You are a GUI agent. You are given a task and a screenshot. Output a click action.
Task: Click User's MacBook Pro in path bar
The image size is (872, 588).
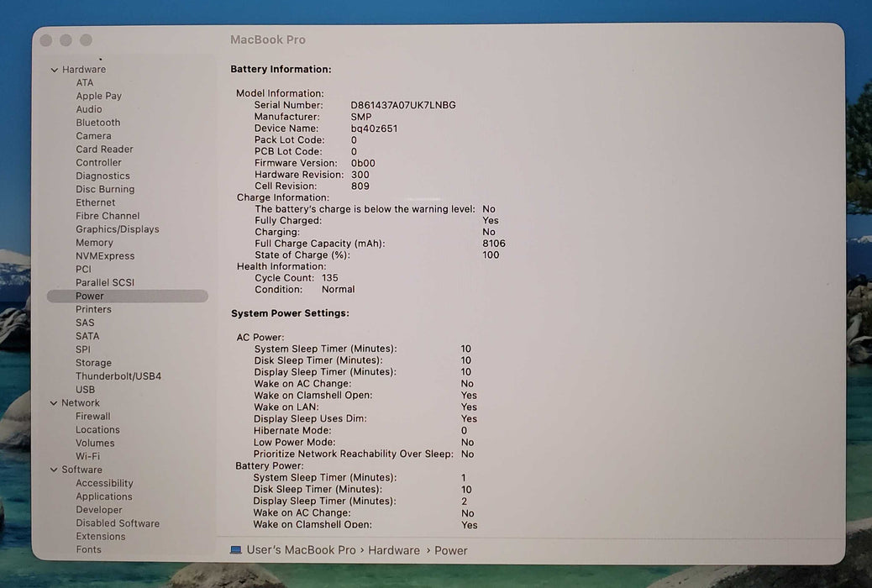click(301, 549)
